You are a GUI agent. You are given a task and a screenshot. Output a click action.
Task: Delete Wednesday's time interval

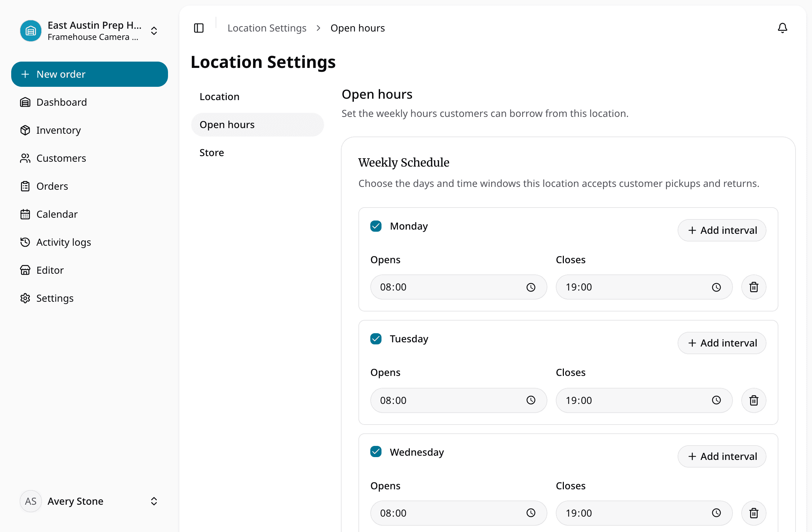pos(754,513)
